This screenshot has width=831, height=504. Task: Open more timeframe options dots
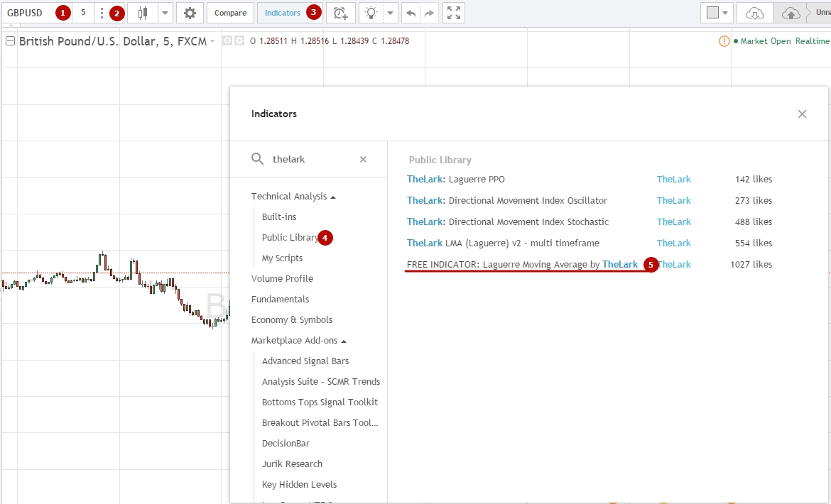click(x=102, y=13)
